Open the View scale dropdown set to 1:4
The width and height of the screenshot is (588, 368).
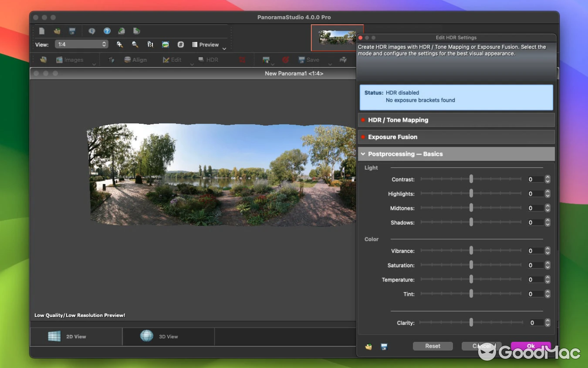coord(81,44)
